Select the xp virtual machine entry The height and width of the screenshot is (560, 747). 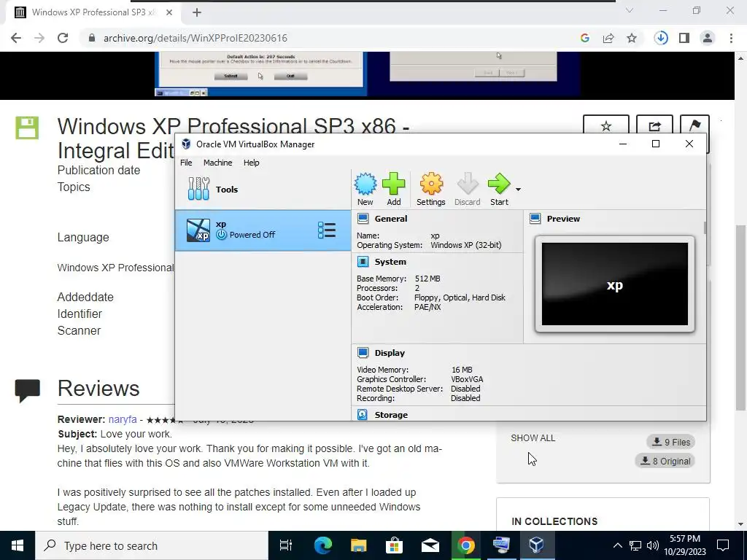(263, 230)
